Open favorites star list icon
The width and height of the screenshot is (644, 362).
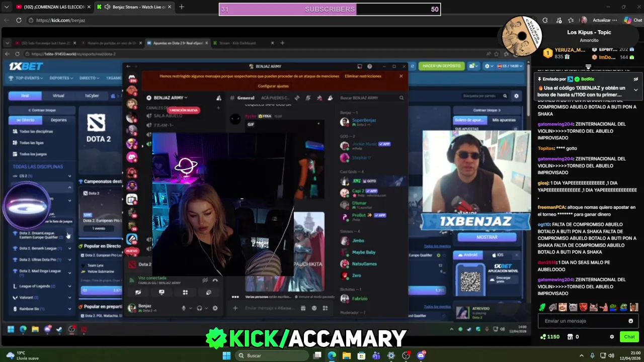coord(571,20)
